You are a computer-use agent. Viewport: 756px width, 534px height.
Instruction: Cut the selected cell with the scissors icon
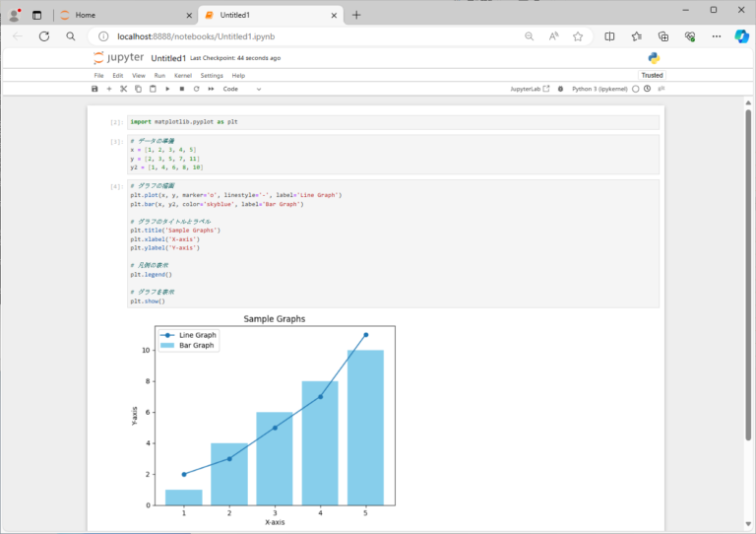tap(123, 89)
